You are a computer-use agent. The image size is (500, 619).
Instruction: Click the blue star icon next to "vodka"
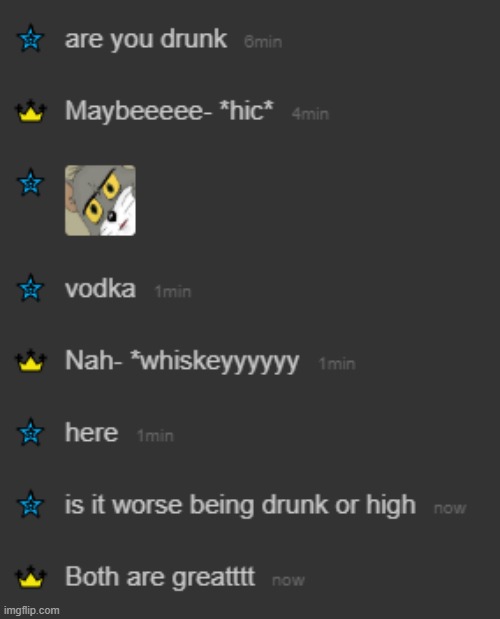point(31,288)
